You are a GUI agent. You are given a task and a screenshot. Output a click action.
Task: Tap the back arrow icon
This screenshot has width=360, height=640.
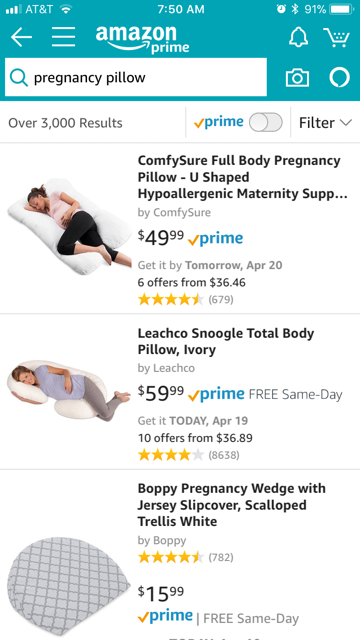point(21,38)
